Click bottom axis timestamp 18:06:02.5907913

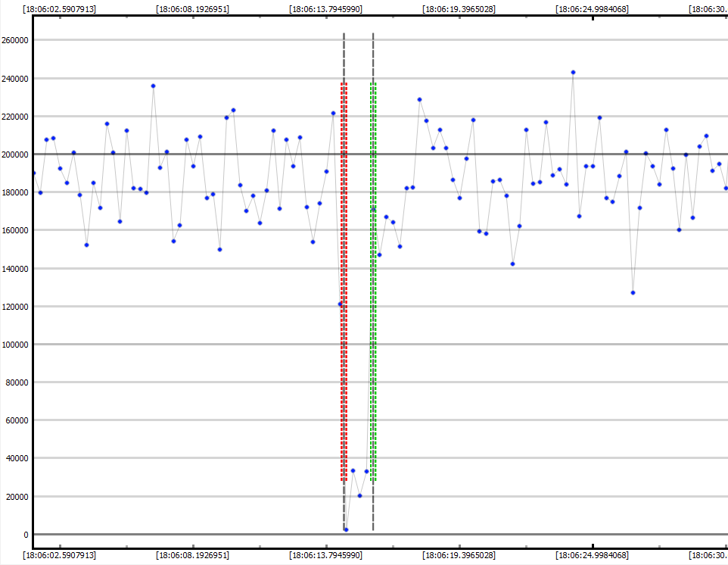coord(60,555)
